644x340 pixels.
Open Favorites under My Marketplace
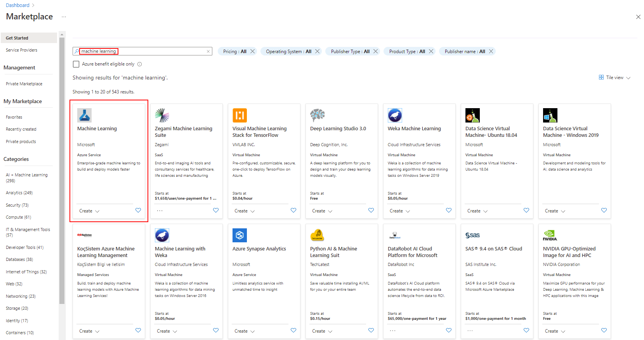pyautogui.click(x=14, y=117)
